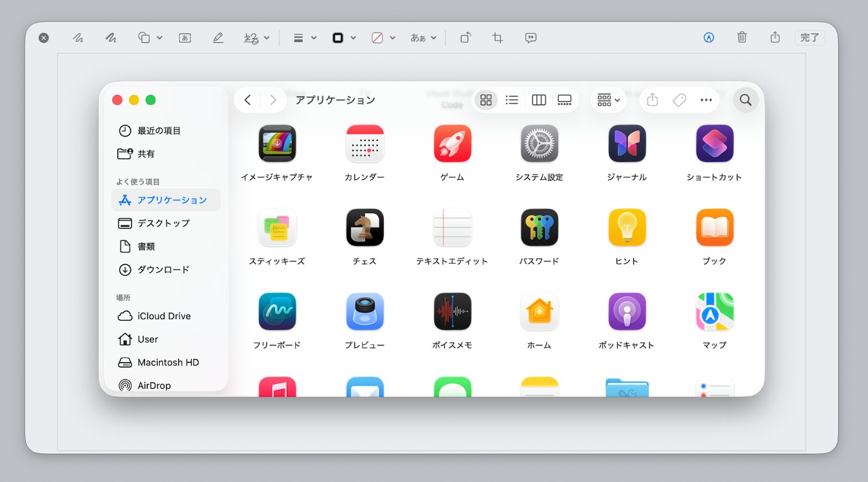Add image description icon
The width and height of the screenshot is (868, 482).
(x=531, y=38)
